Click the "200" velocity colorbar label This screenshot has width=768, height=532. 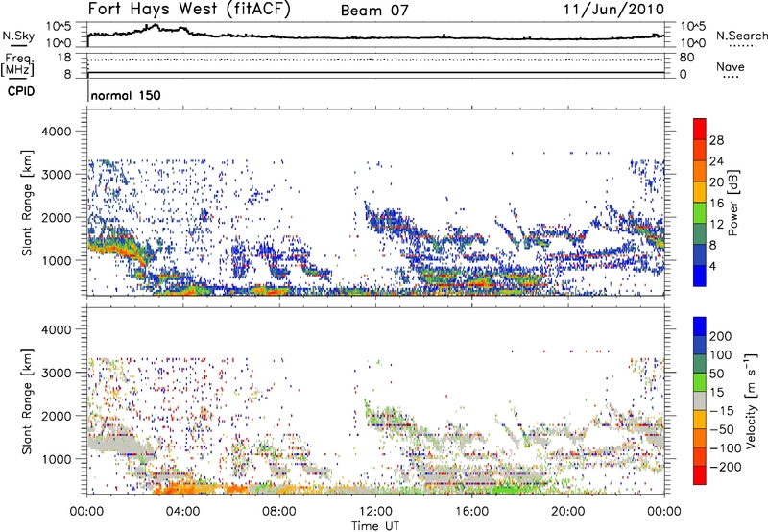[x=721, y=336]
